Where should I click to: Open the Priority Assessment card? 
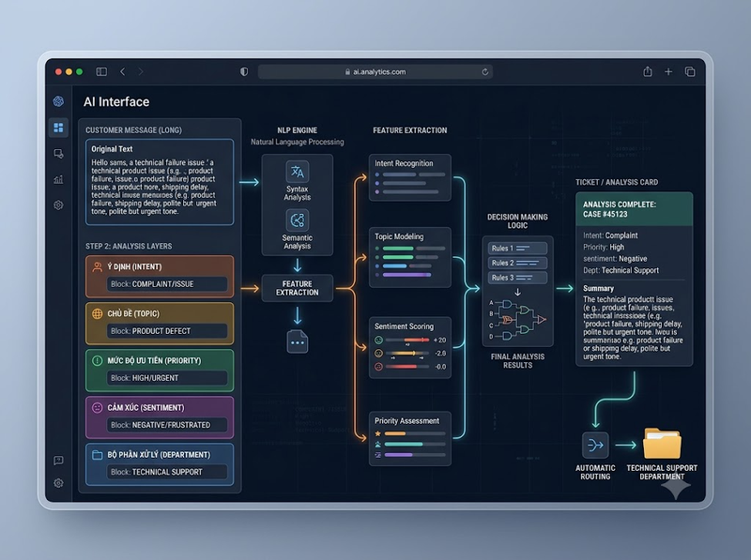point(410,438)
